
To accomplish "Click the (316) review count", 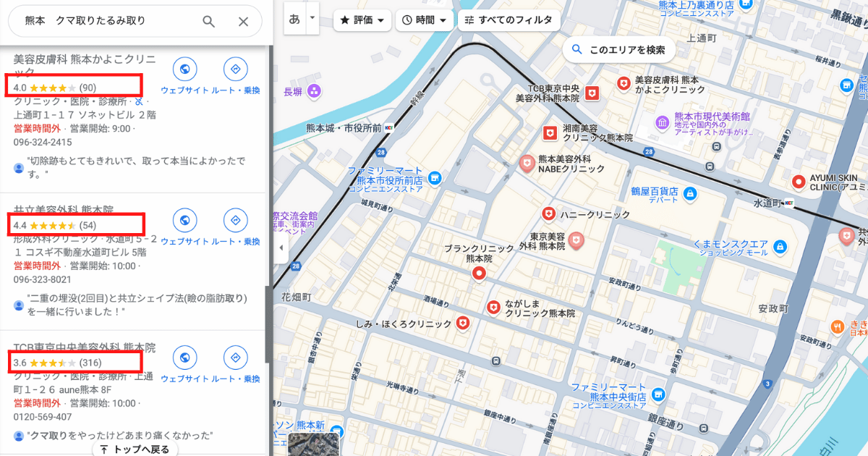I will (90, 363).
